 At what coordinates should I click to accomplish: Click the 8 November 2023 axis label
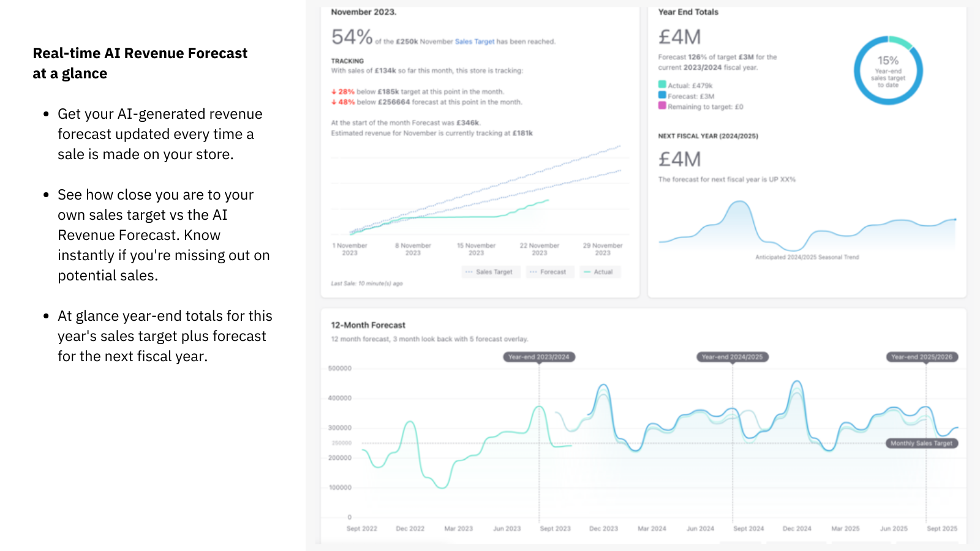click(413, 249)
